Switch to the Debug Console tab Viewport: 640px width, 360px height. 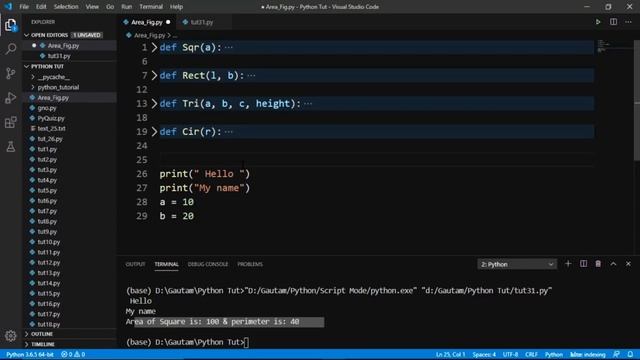(208, 264)
